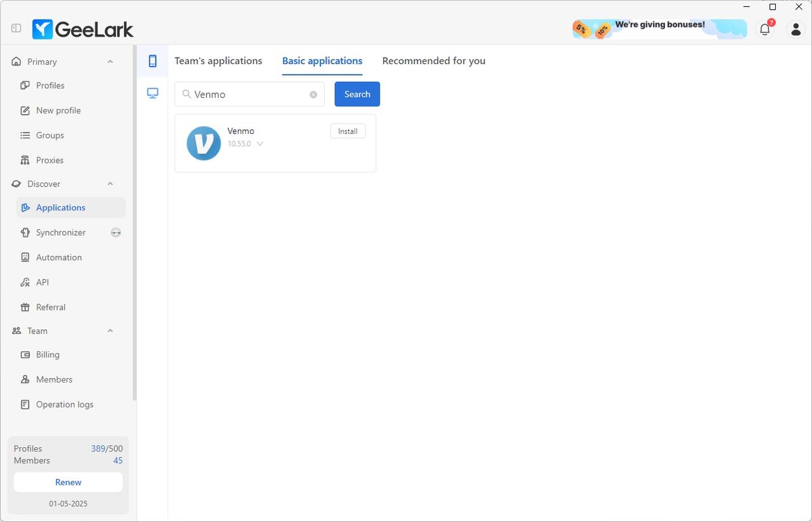Go to API settings
Image resolution: width=812 pixels, height=522 pixels.
tap(71, 282)
